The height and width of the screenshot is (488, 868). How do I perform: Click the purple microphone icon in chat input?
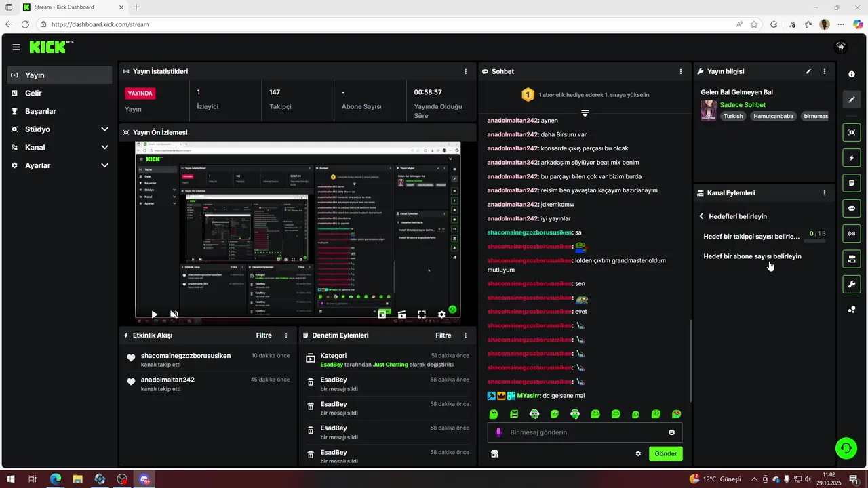[x=498, y=432]
